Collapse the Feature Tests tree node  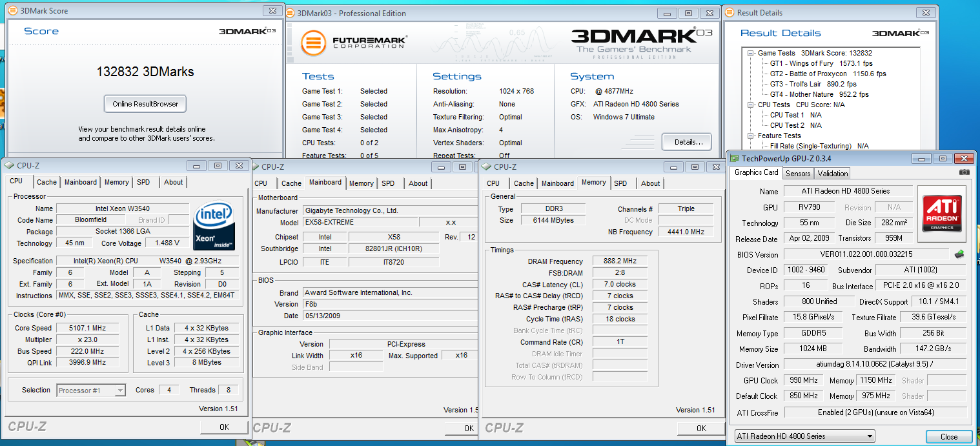pyautogui.click(x=751, y=136)
